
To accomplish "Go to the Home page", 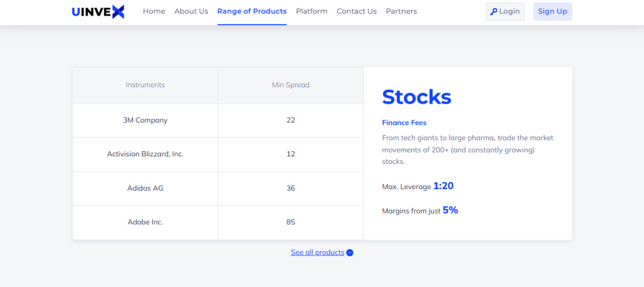I will click(154, 11).
